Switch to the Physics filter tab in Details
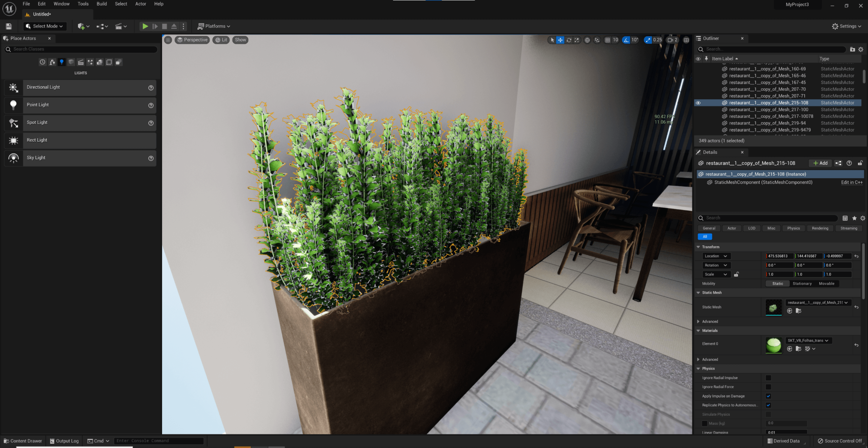Screen dimensions: 868x448 click(x=793, y=228)
